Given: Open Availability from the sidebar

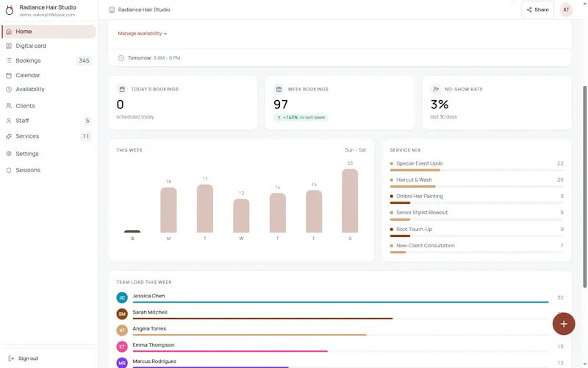Looking at the screenshot, I should 49,89.
